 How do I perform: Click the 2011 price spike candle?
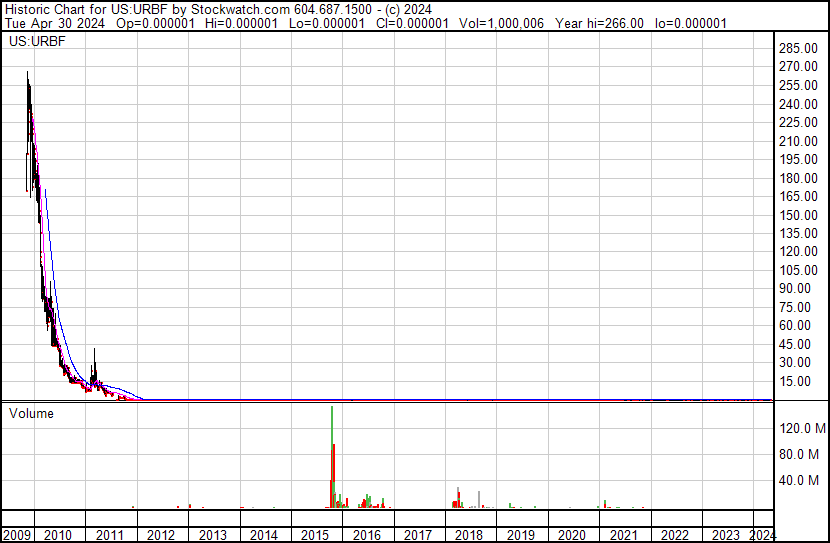95,365
